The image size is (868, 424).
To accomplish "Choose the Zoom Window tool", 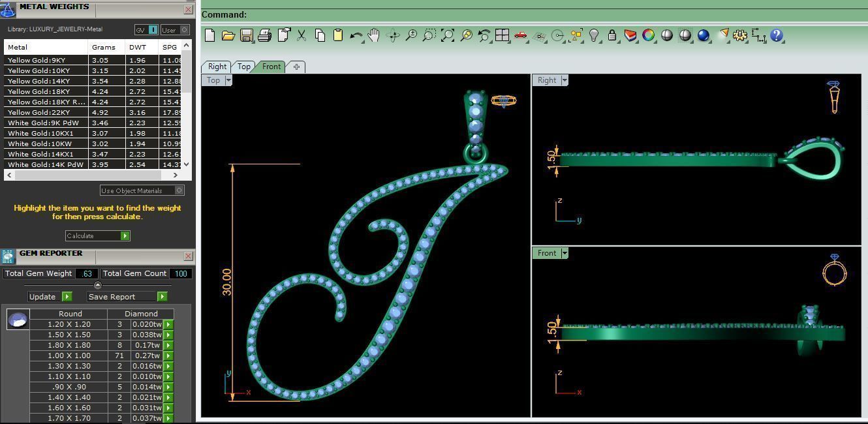I will coord(429,35).
